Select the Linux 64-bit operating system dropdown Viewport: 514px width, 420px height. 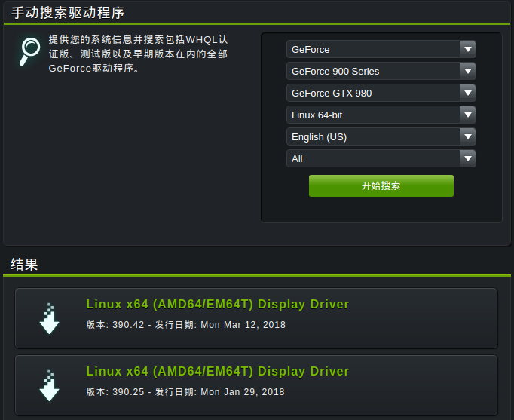(381, 115)
